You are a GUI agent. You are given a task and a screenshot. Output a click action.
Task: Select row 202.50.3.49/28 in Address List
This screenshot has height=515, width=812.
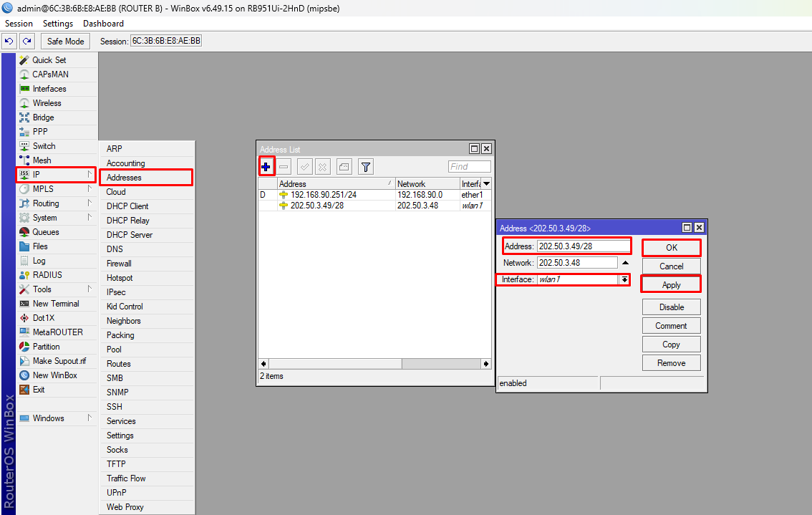click(374, 206)
